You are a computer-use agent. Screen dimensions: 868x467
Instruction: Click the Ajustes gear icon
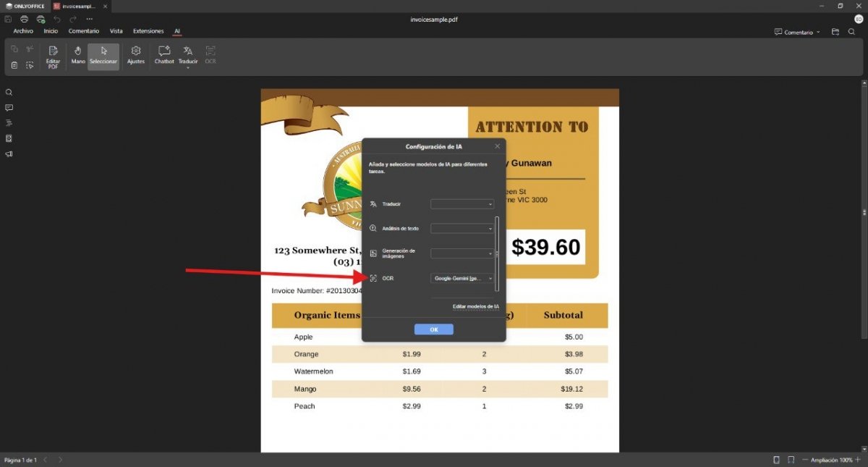135,55
